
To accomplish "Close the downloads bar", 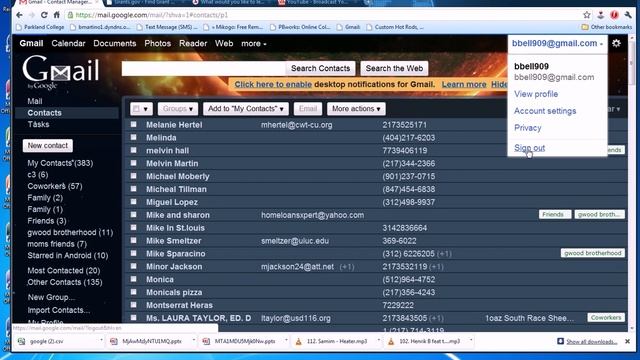I will (x=627, y=341).
